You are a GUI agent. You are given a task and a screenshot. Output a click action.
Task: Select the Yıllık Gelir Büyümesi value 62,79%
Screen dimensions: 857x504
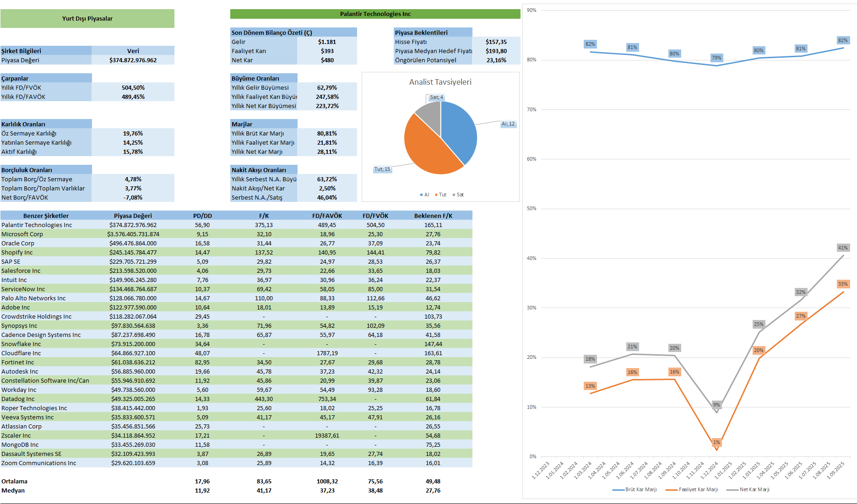327,87
